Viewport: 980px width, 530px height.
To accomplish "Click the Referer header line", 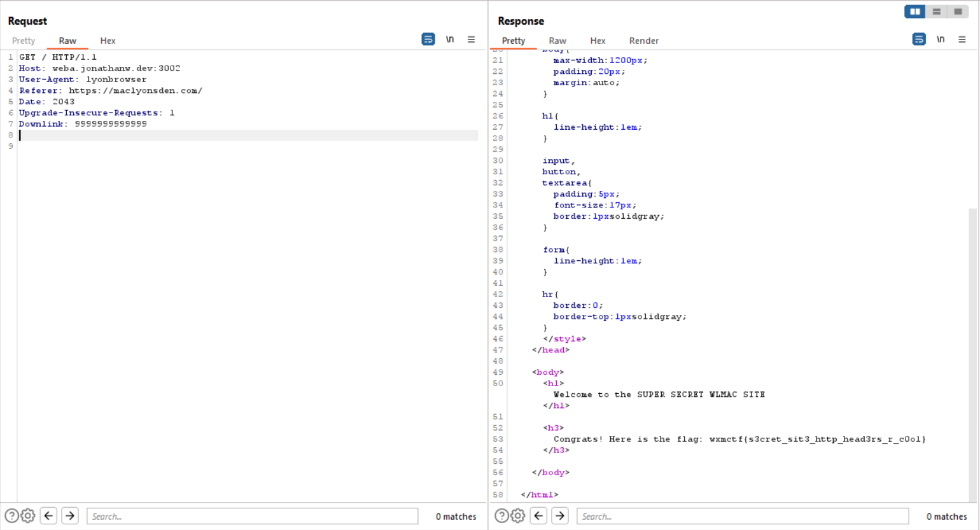I will click(x=111, y=90).
